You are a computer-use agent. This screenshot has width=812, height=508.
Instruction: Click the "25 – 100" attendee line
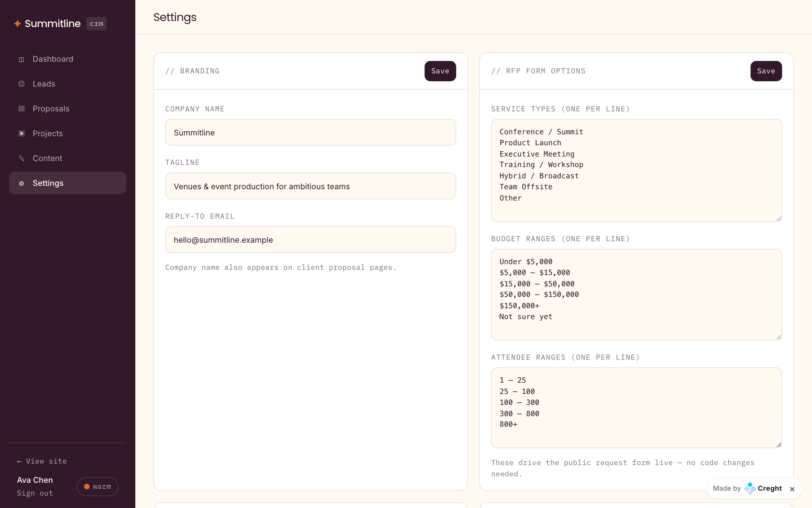coord(517,392)
